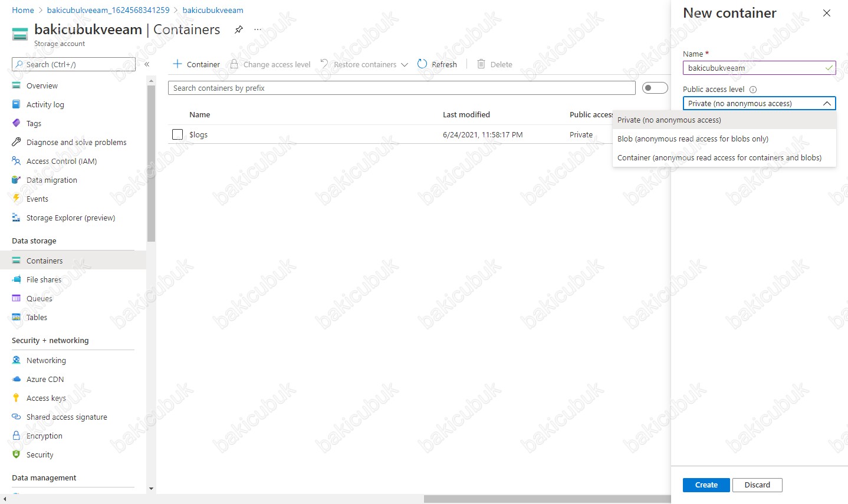Select Container (anonymous read access) option
The height and width of the screenshot is (504, 848).
(725, 157)
